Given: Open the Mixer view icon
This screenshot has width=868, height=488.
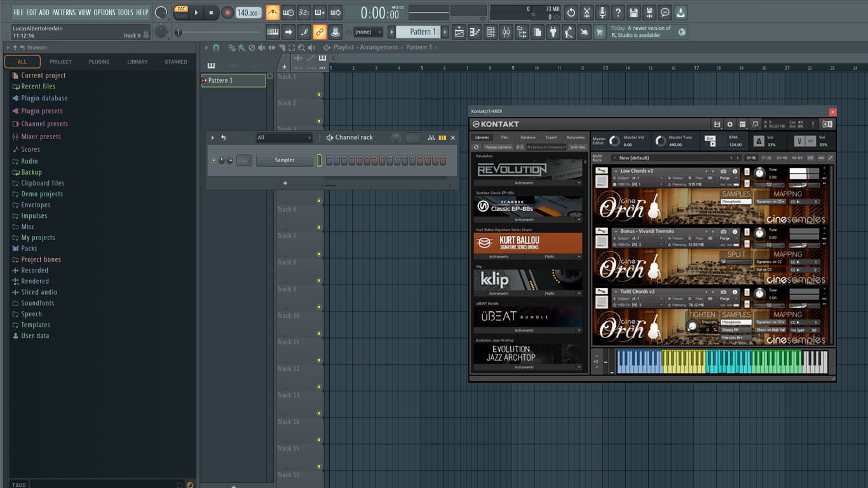Looking at the screenshot, I should tap(506, 32).
